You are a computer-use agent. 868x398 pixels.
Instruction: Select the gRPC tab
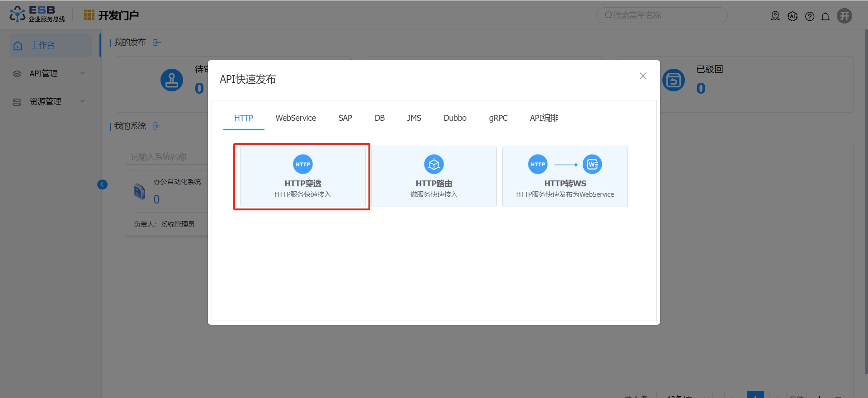pos(498,118)
